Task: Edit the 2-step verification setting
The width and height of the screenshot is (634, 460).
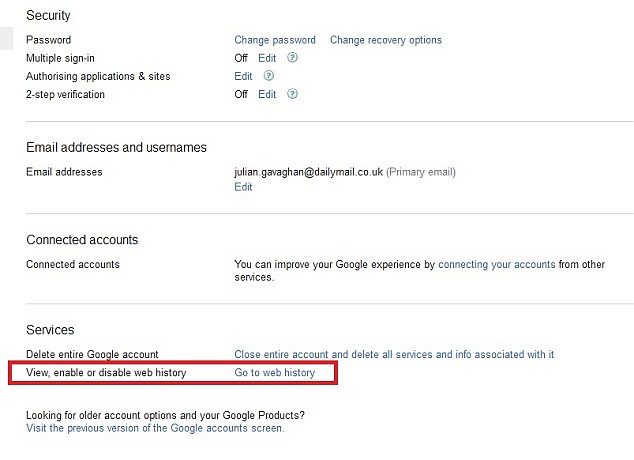Action: (267, 94)
